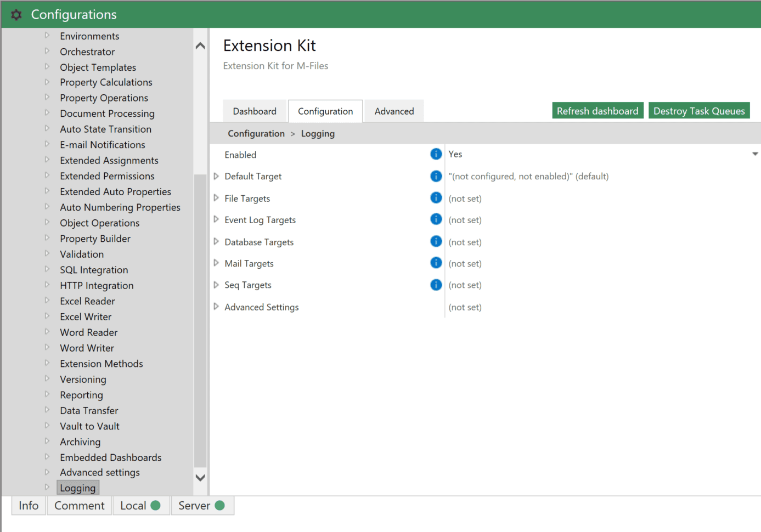Select Reporting in the tree
761x532 pixels.
pos(81,395)
